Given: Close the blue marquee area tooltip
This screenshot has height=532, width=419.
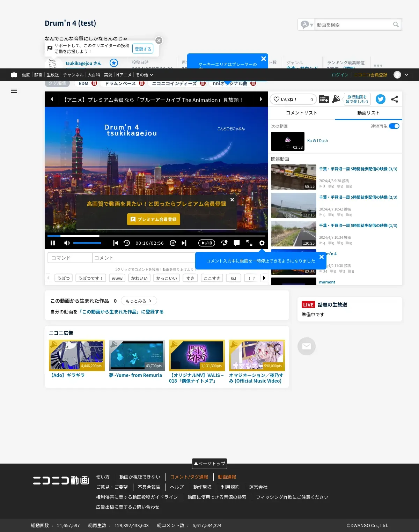Looking at the screenshot, I should click(x=264, y=59).
